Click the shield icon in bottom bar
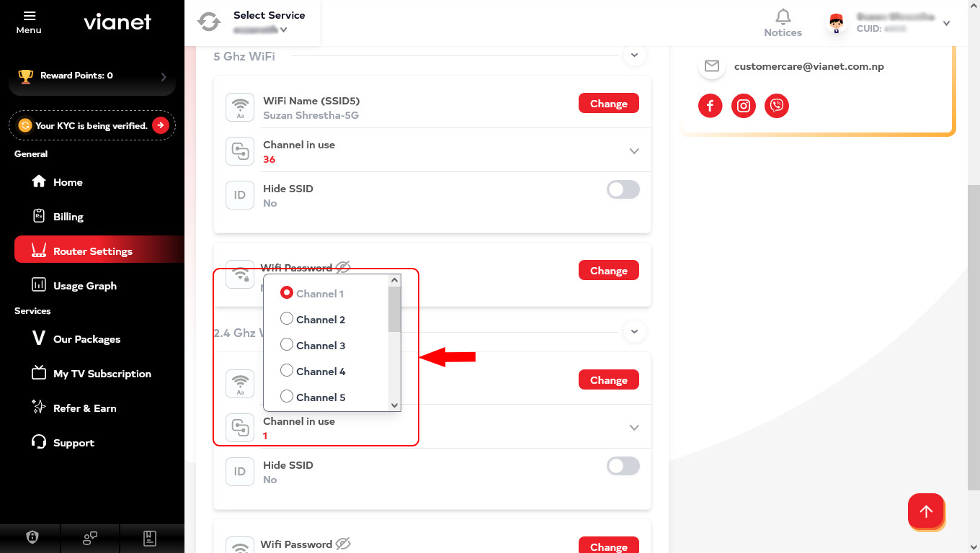The width and height of the screenshot is (980, 553). pyautogui.click(x=32, y=537)
